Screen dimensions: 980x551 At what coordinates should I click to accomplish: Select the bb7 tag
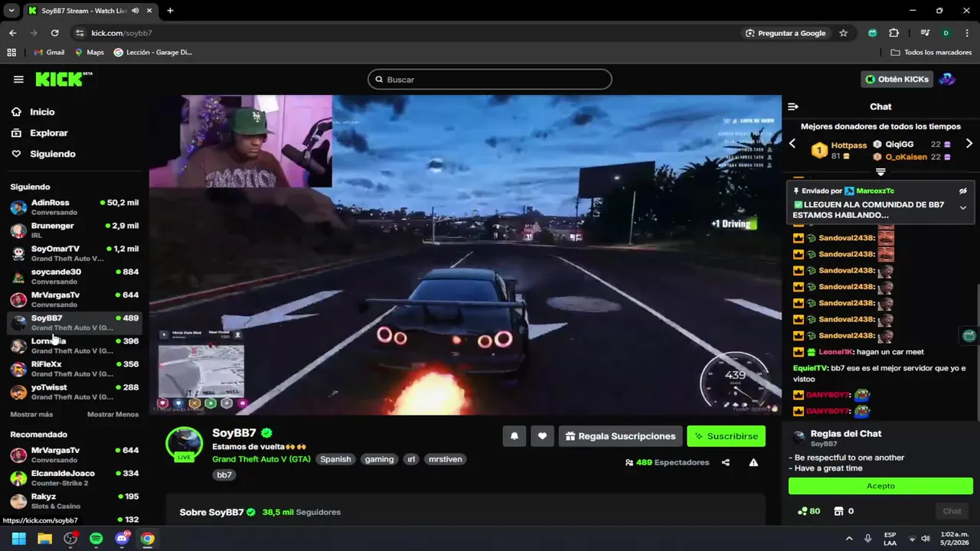click(224, 474)
